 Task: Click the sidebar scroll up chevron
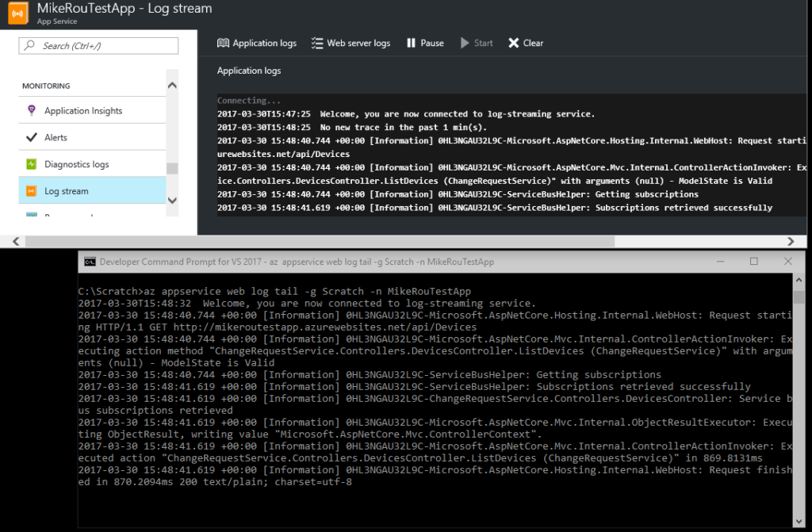click(x=172, y=85)
